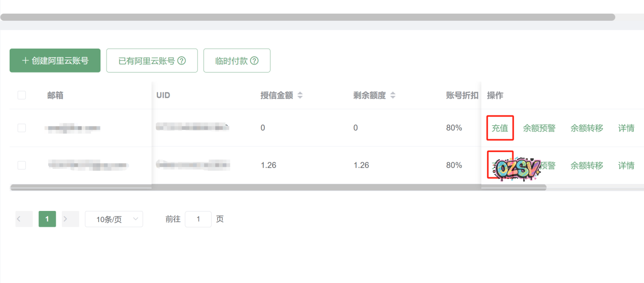644x283 pixels.
Task: Go to the next page arrow
Action: tap(71, 219)
